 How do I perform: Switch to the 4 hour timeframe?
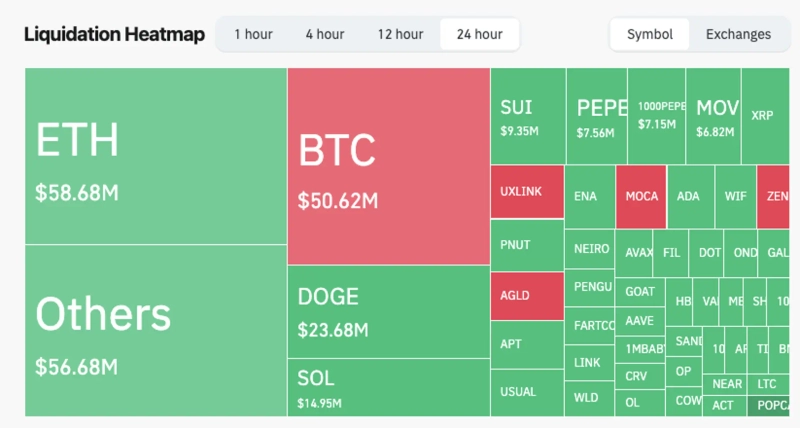tap(325, 34)
